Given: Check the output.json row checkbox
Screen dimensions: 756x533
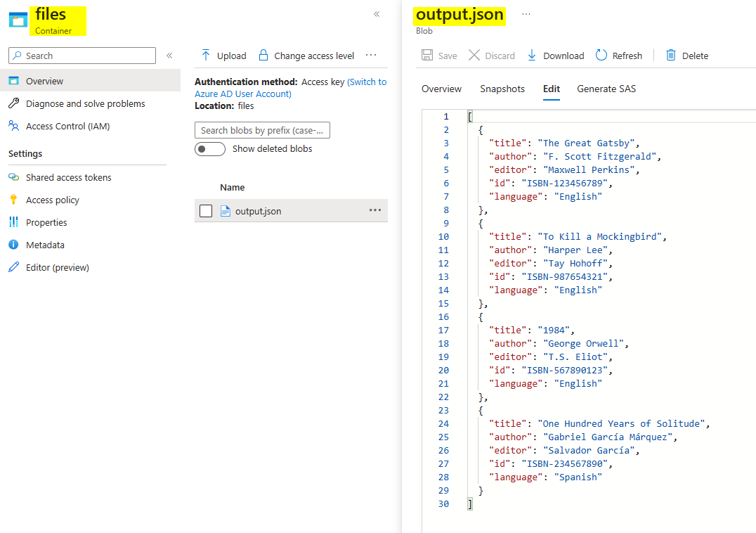Looking at the screenshot, I should (x=206, y=211).
